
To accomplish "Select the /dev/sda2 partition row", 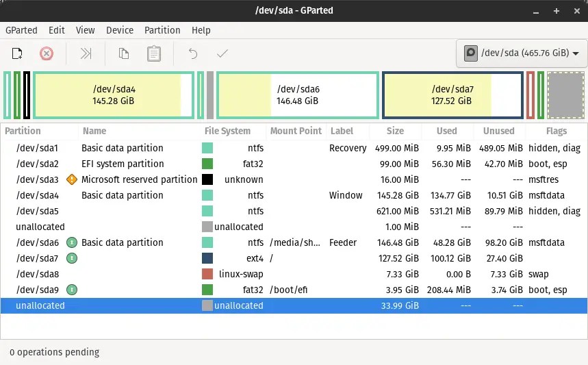I will pyautogui.click(x=294, y=164).
